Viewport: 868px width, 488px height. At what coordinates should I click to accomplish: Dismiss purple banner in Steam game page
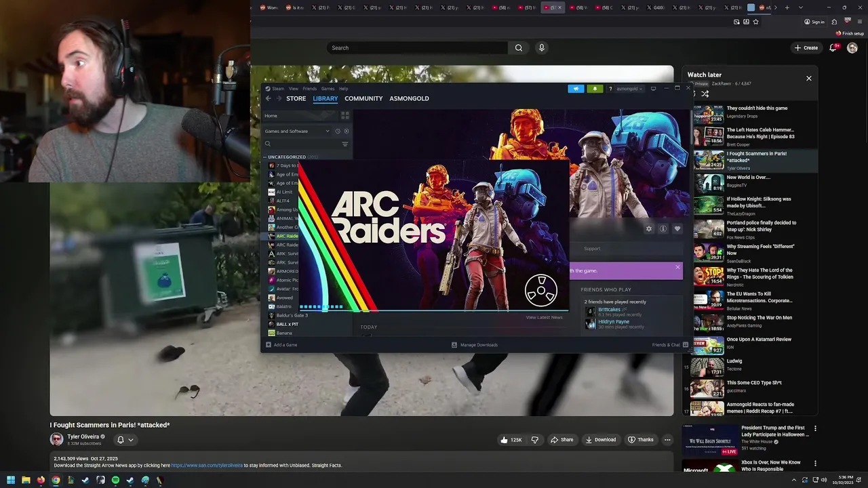pos(677,268)
